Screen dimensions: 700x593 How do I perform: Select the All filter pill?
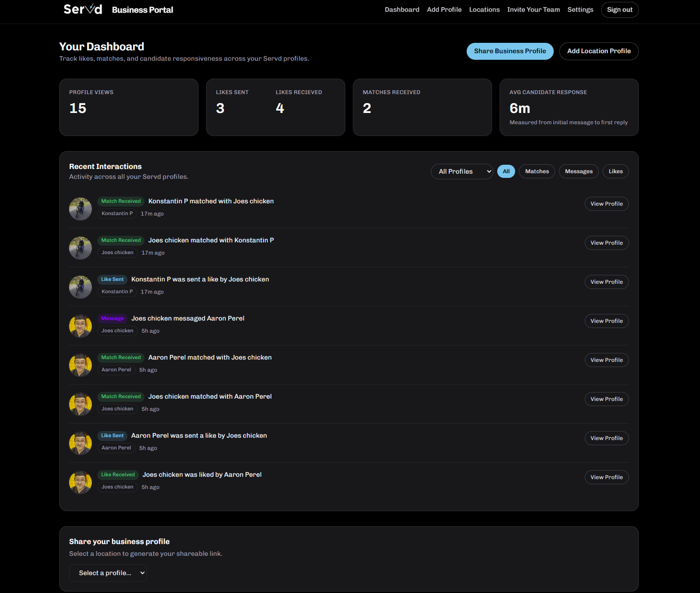click(506, 172)
